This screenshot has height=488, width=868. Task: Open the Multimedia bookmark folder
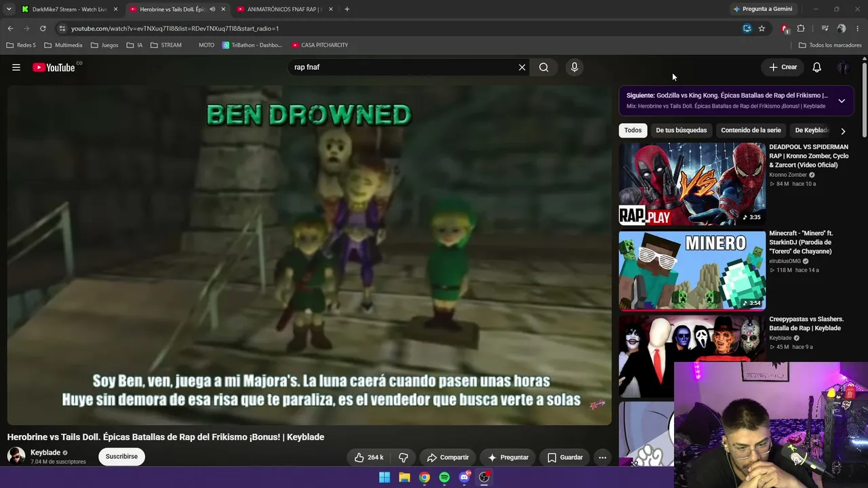tap(63, 45)
